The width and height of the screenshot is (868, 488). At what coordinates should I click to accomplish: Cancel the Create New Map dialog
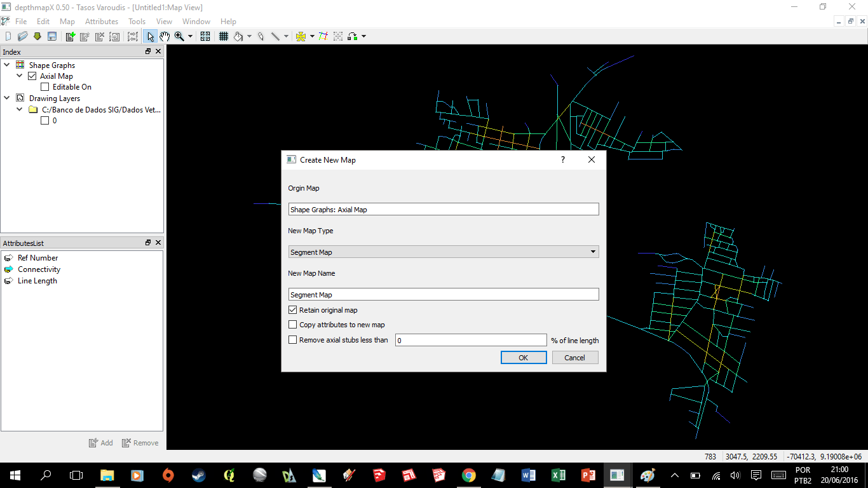click(574, 358)
